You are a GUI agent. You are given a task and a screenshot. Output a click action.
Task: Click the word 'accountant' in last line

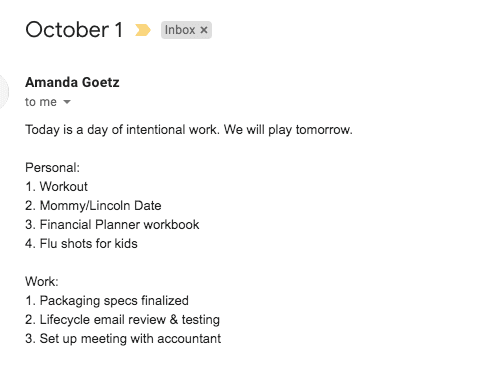189,339
